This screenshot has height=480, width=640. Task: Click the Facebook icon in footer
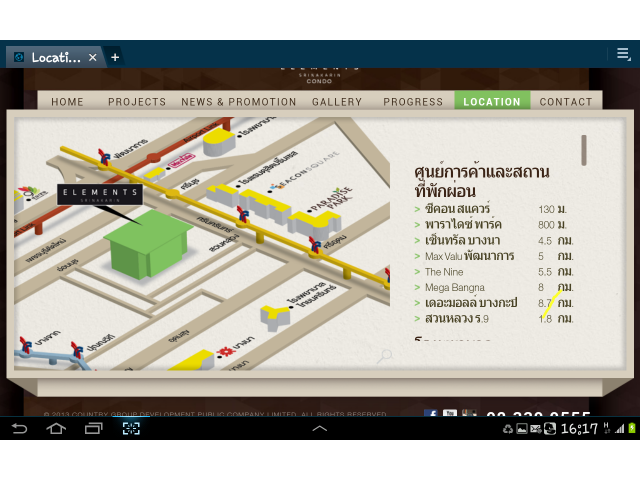pos(431,413)
